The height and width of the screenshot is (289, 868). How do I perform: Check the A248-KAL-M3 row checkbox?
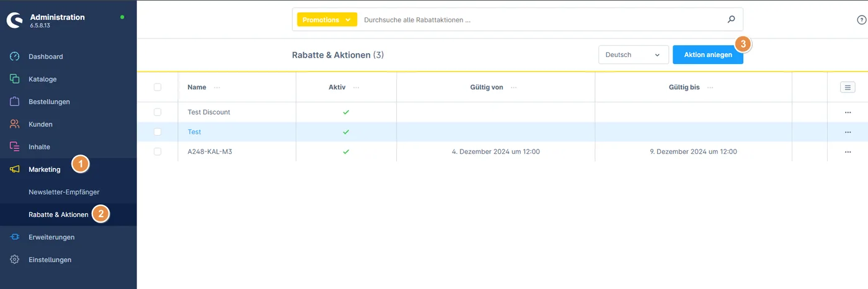click(157, 151)
